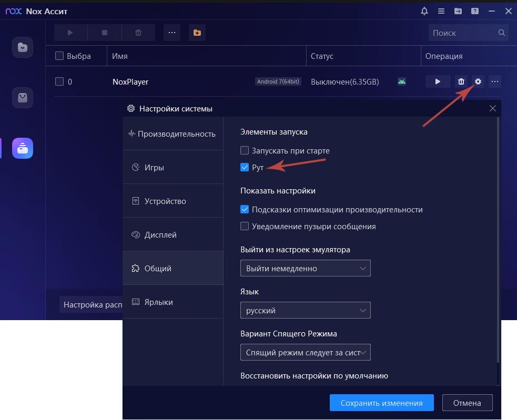Start the NoxPlayer instance with play button

(438, 81)
